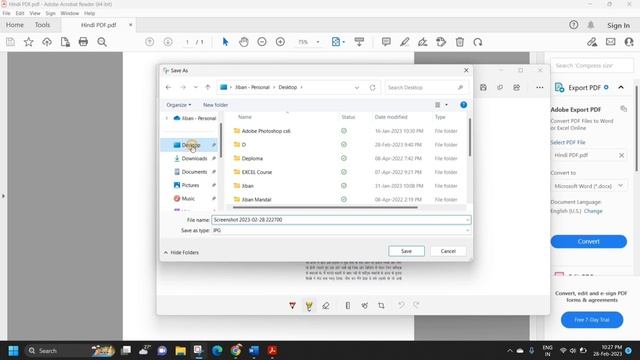Select the red ballpoint pen in Snipping Tool
Viewport: 640px width, 360px height.
click(292, 305)
